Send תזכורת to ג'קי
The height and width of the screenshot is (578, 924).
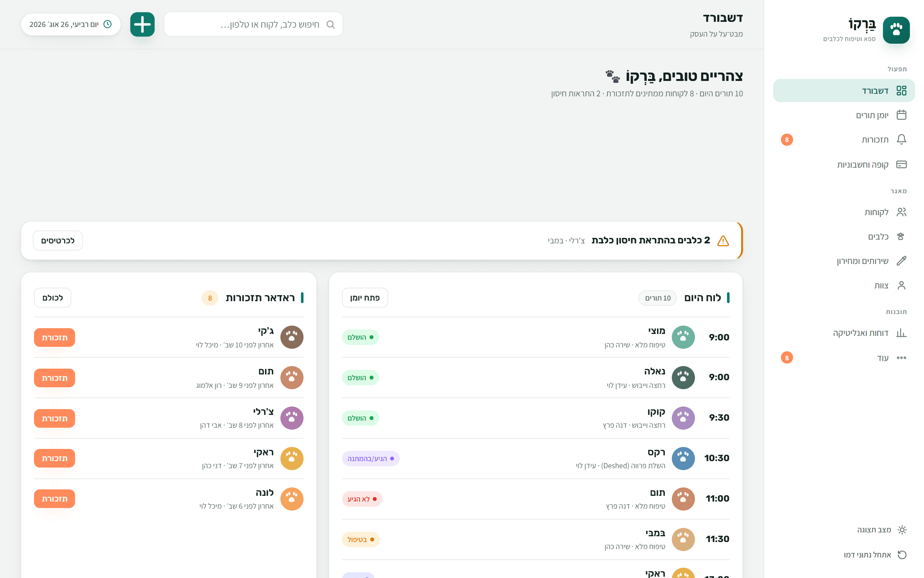coord(55,337)
